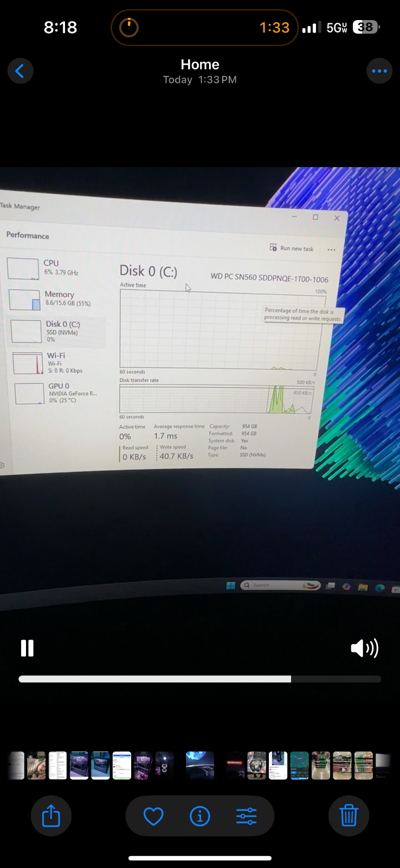Favorite the video with the heart icon

click(153, 816)
